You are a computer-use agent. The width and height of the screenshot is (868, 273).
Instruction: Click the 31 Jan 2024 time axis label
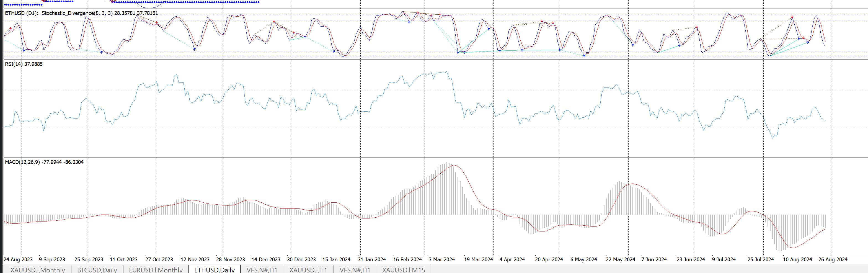coord(372,259)
